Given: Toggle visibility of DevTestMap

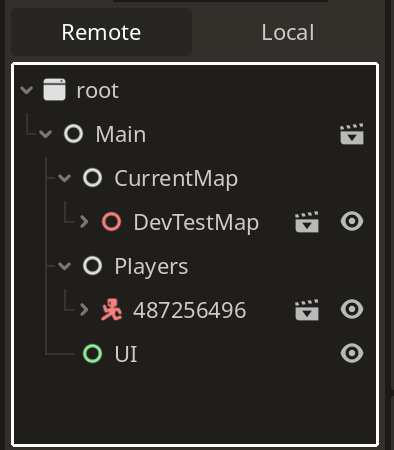Looking at the screenshot, I should (352, 221).
